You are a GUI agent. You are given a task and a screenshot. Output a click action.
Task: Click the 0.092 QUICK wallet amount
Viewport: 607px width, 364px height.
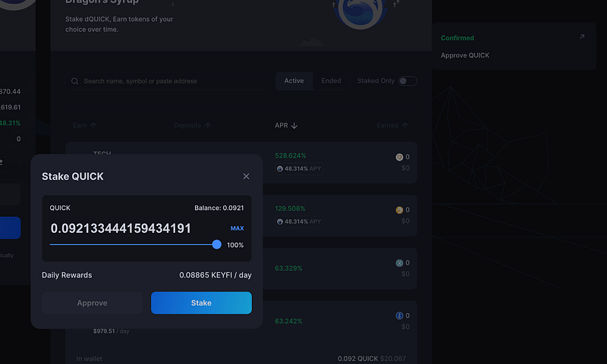(357, 359)
